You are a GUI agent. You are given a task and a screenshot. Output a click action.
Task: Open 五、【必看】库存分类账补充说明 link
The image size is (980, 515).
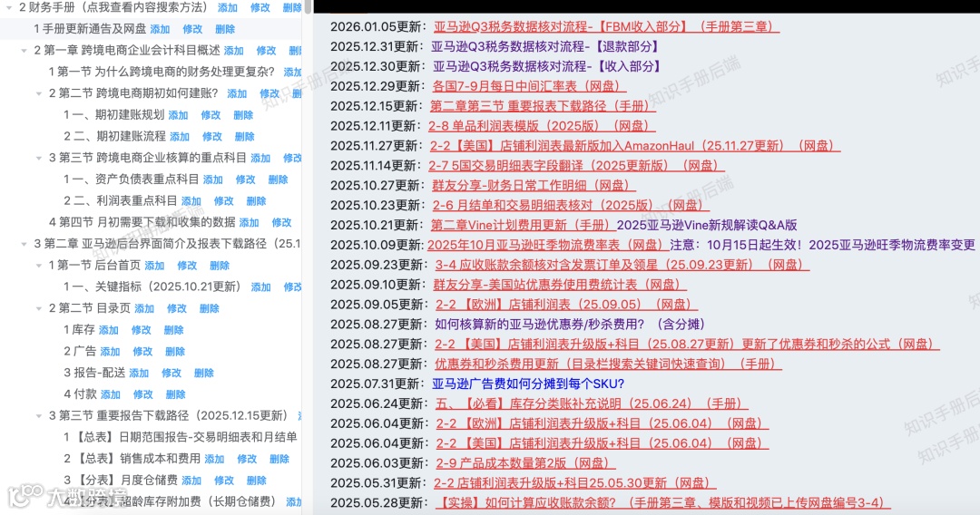coord(592,403)
